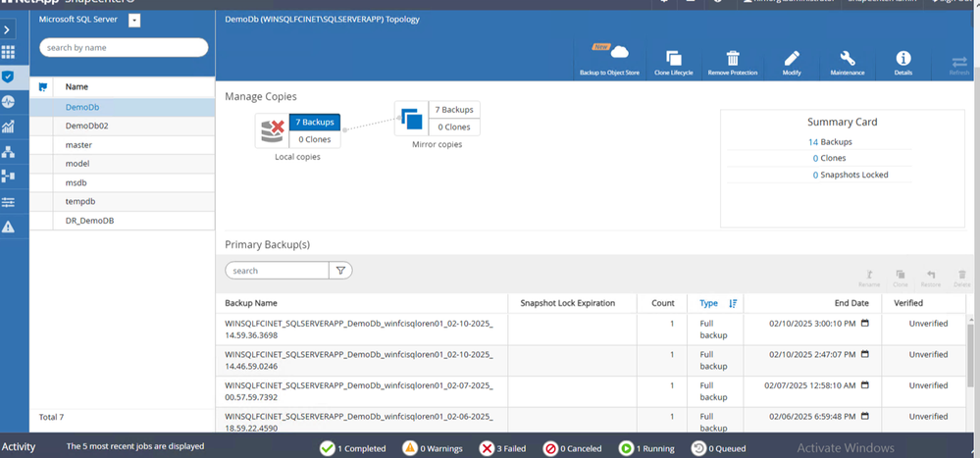This screenshot has width=980, height=458.
Task: Open the Microsoft SQL Server dropdown
Action: pyautogui.click(x=134, y=20)
